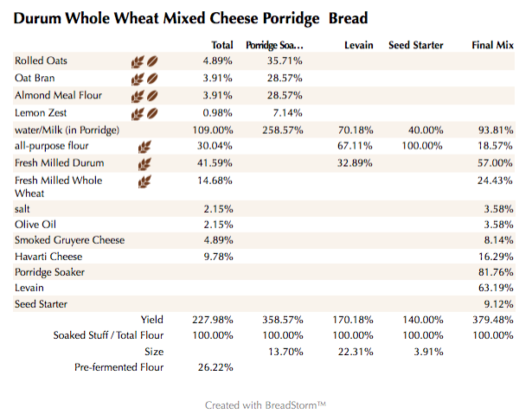Click the wheat icon next to Oat Bran
The height and width of the screenshot is (420, 532).
[x=137, y=79]
